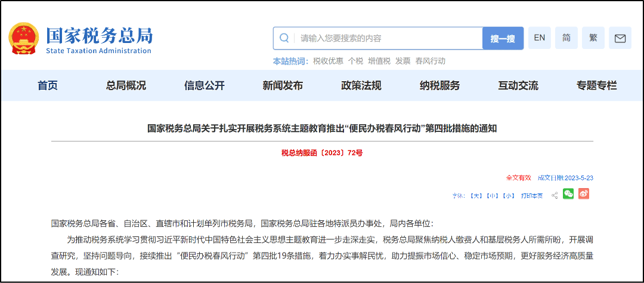This screenshot has width=644, height=283.
Task: Share the article via WeChat icon
Action: click(568, 193)
